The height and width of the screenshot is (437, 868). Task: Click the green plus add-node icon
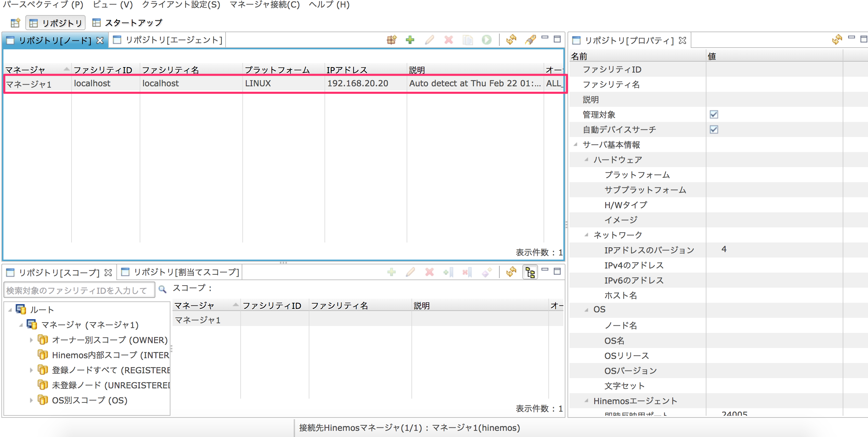click(x=410, y=40)
